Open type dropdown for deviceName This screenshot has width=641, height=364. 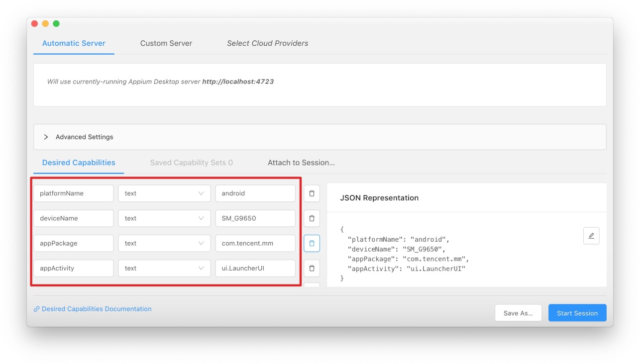(x=164, y=218)
